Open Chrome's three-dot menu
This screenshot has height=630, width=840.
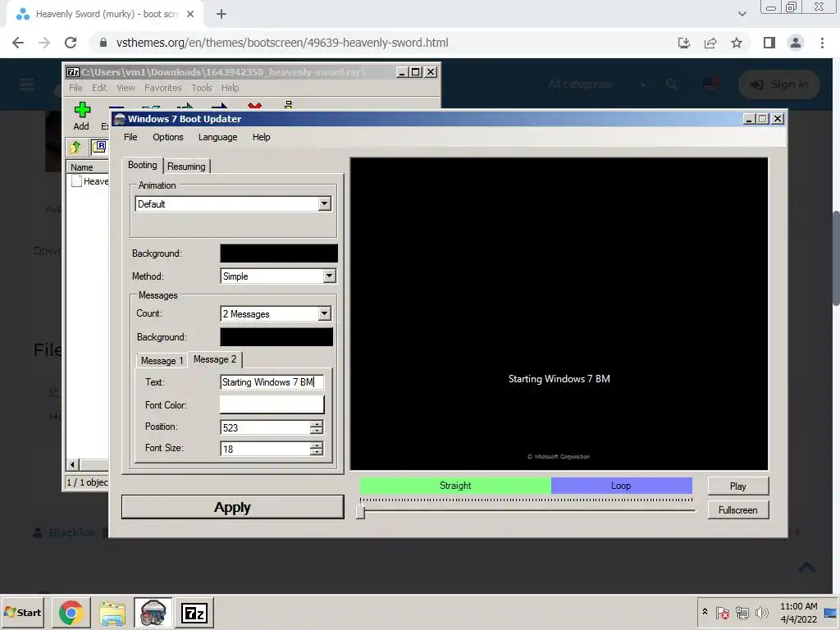click(x=822, y=43)
